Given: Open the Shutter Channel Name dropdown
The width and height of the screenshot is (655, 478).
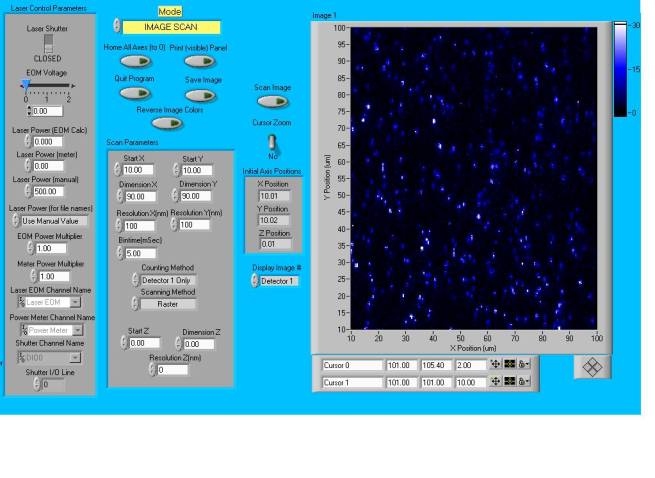Looking at the screenshot, I should pyautogui.click(x=76, y=356).
